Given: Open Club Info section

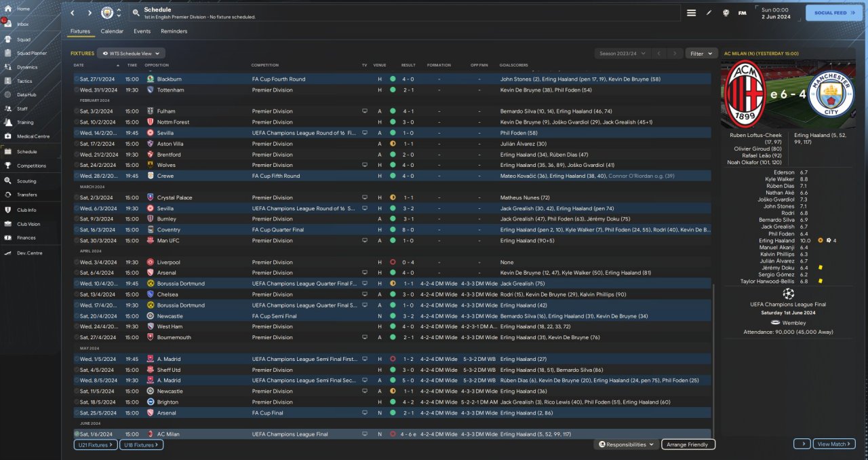Looking at the screenshot, I should tap(26, 210).
